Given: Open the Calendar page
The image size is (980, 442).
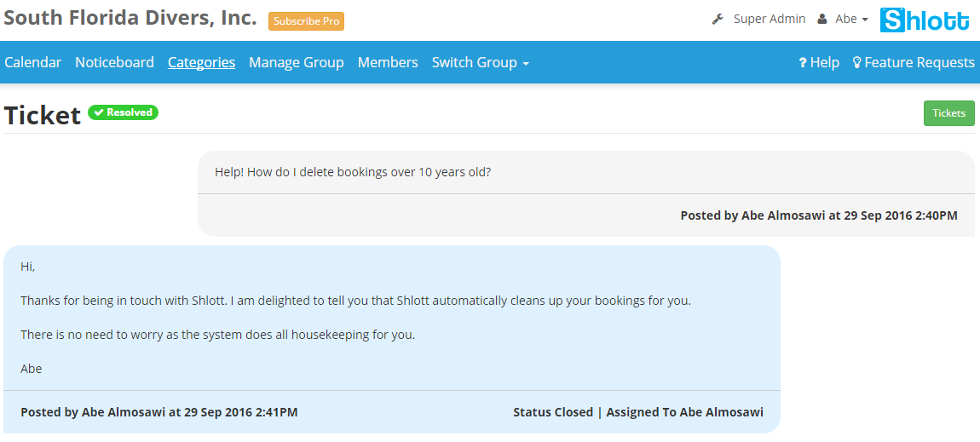Looking at the screenshot, I should 32,63.
